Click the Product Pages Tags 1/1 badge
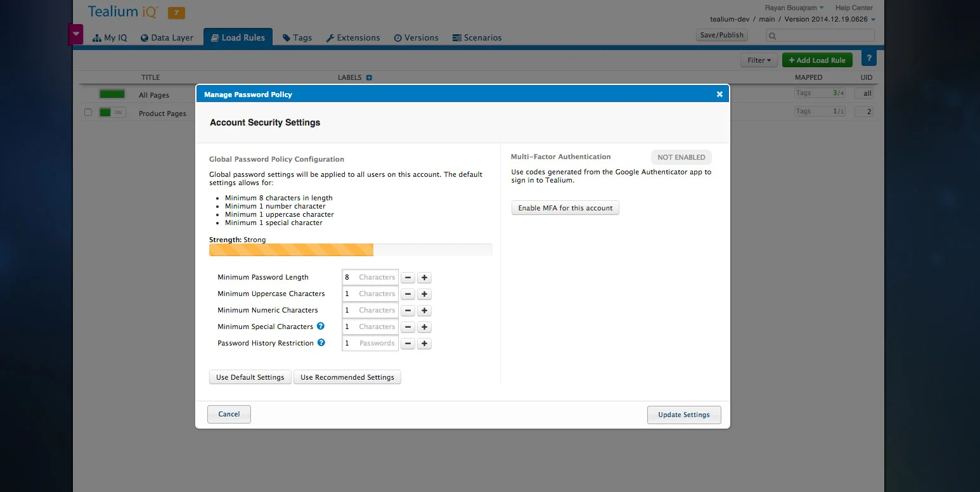Viewport: 980px width, 492px height. pyautogui.click(x=820, y=112)
